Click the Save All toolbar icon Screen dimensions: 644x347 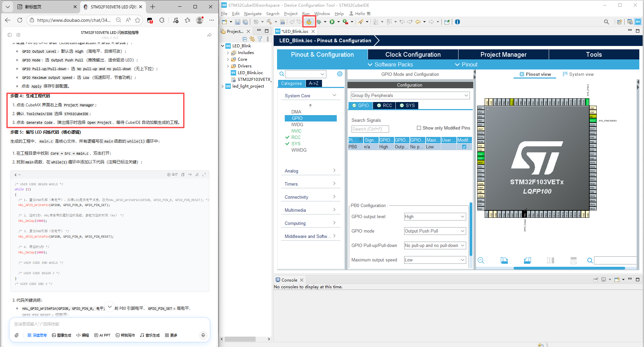point(245,22)
